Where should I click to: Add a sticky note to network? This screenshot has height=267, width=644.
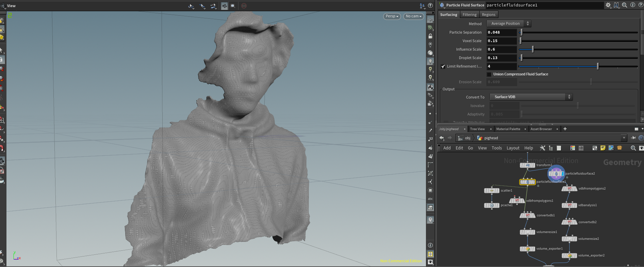[603, 148]
